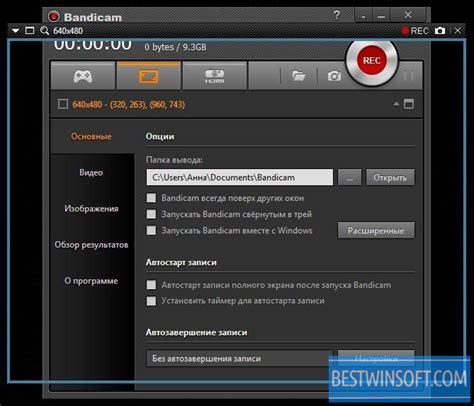Collapse panel with small up arrow

[x=396, y=104]
